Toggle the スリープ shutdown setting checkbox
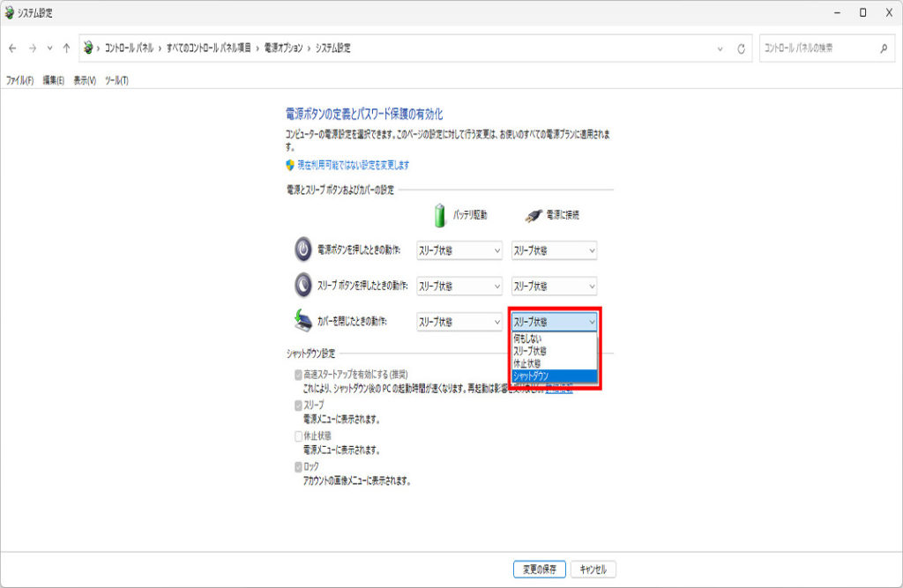 [x=298, y=405]
